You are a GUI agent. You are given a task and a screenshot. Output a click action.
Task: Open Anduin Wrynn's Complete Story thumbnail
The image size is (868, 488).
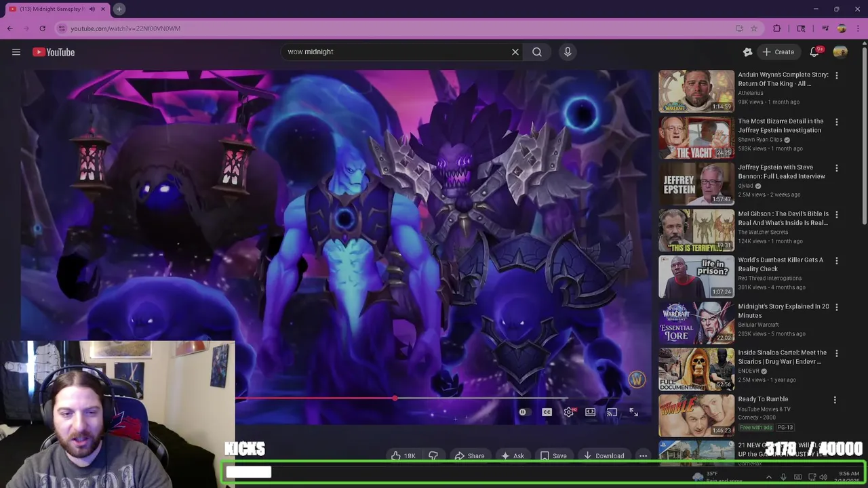pos(696,91)
